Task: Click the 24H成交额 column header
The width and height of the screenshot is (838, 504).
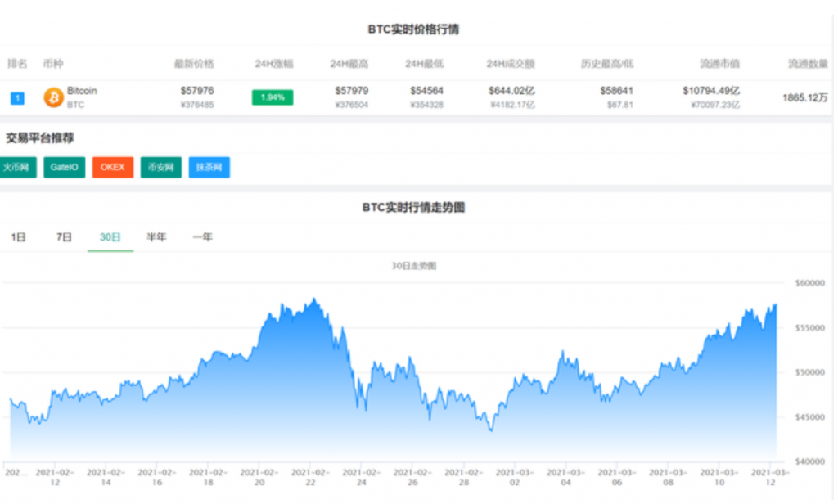Action: click(511, 64)
